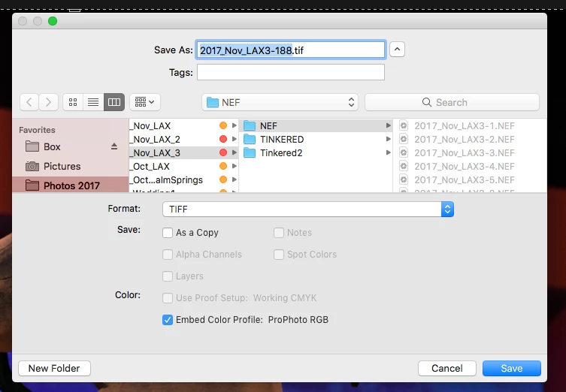
Task: Click orange tag dot of _Nov_LAX
Action: point(223,125)
